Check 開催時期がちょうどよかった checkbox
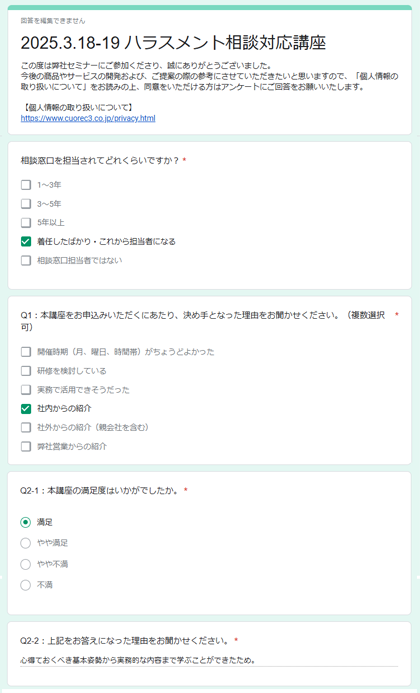Viewport: 420px width, 693px height. click(26, 352)
